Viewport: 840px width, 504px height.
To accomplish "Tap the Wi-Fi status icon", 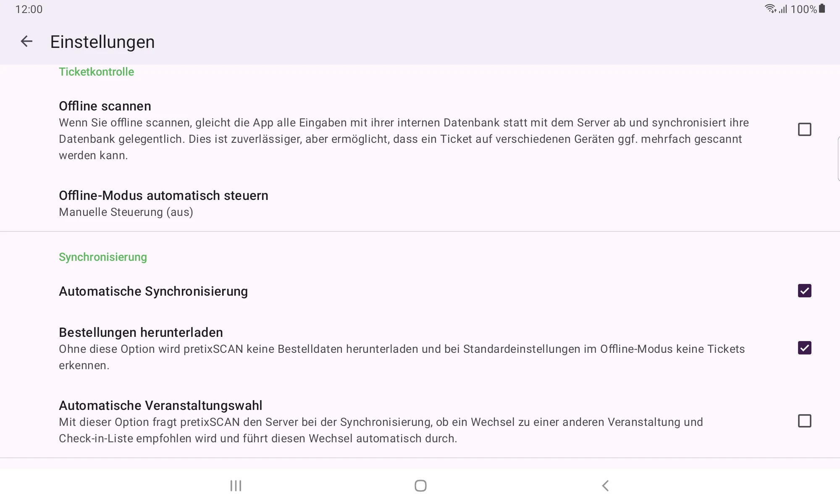I will point(770,9).
